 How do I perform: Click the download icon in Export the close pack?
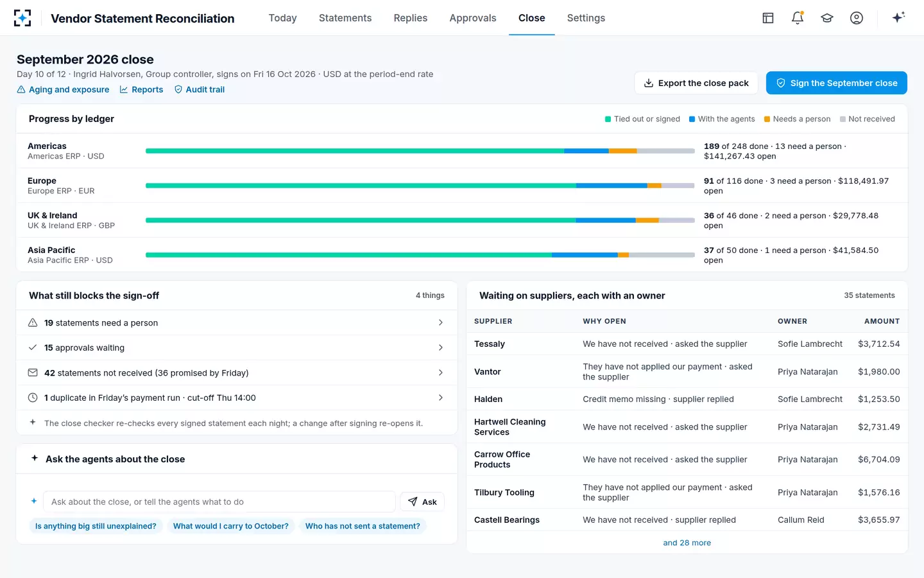649,83
